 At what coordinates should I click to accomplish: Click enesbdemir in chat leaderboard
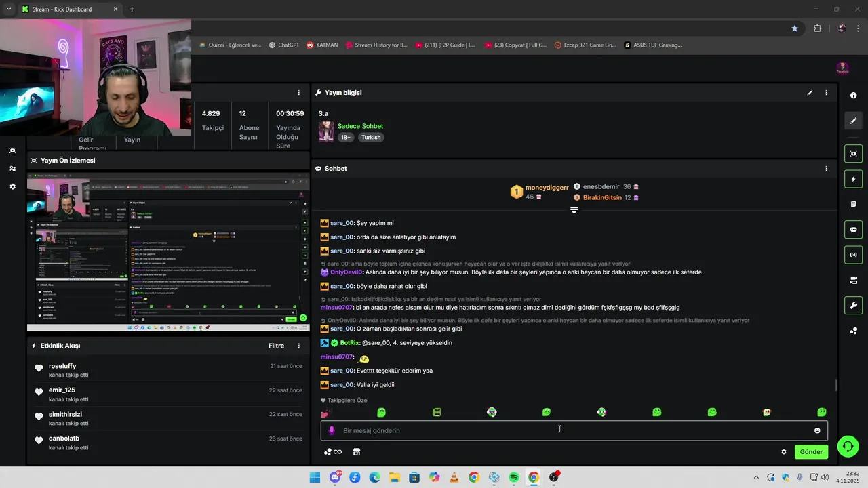[x=601, y=186]
